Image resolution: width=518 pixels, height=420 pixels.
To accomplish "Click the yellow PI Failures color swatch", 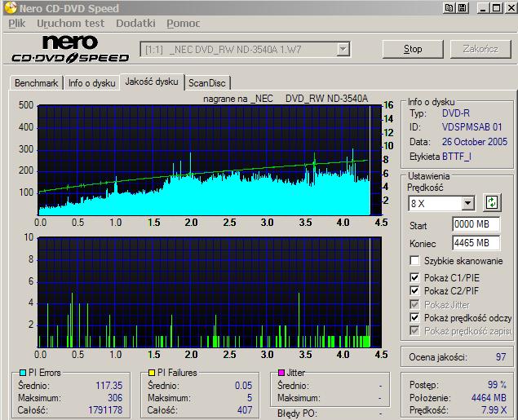I will click(152, 373).
